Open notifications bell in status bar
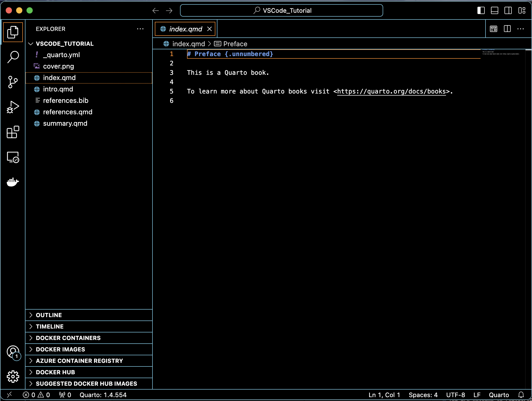This screenshot has height=401, width=532. (521, 395)
